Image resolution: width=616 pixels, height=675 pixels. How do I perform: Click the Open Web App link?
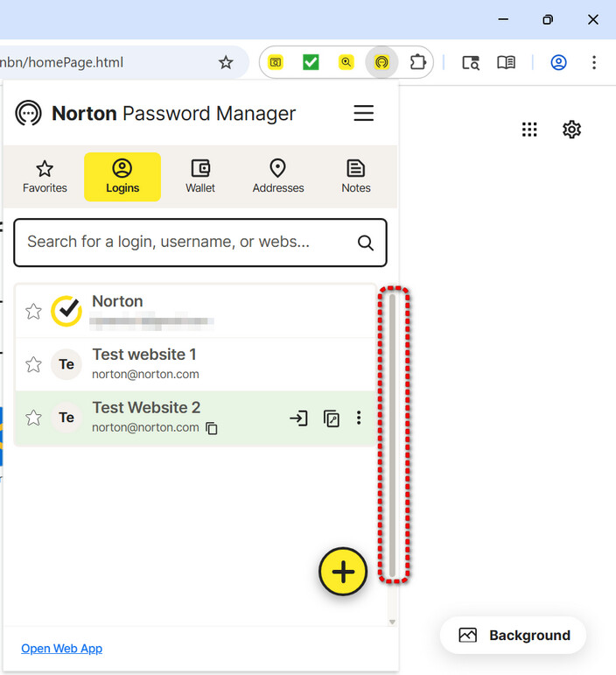(61, 649)
